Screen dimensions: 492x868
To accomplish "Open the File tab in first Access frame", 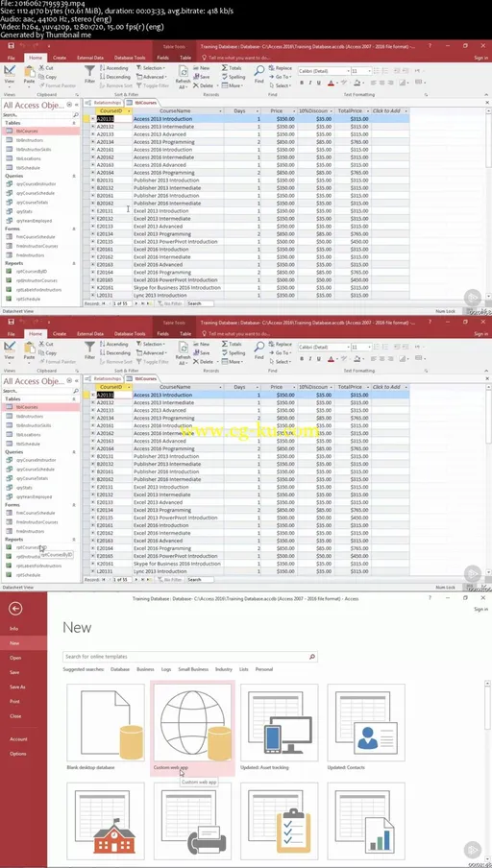I will (x=12, y=58).
